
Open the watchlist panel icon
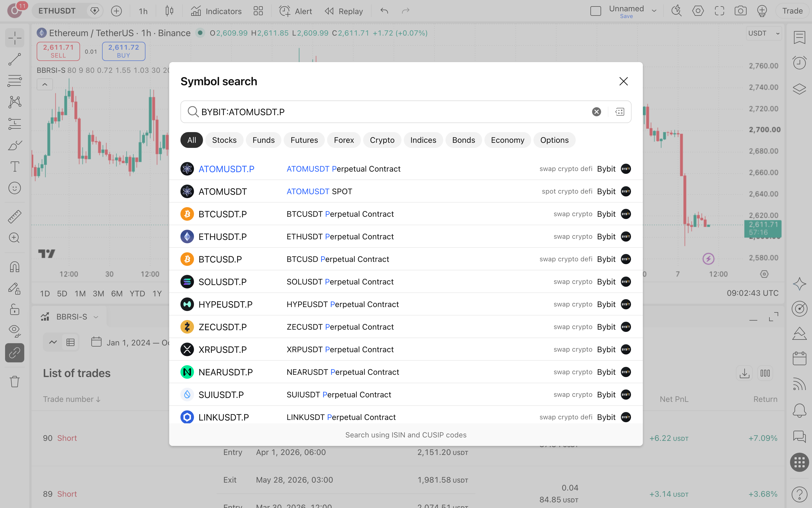pos(800,37)
